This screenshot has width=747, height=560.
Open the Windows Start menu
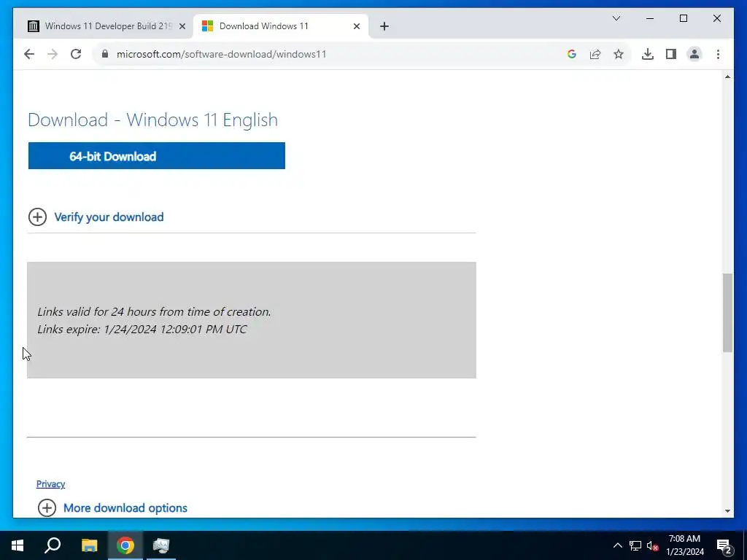[x=18, y=545]
